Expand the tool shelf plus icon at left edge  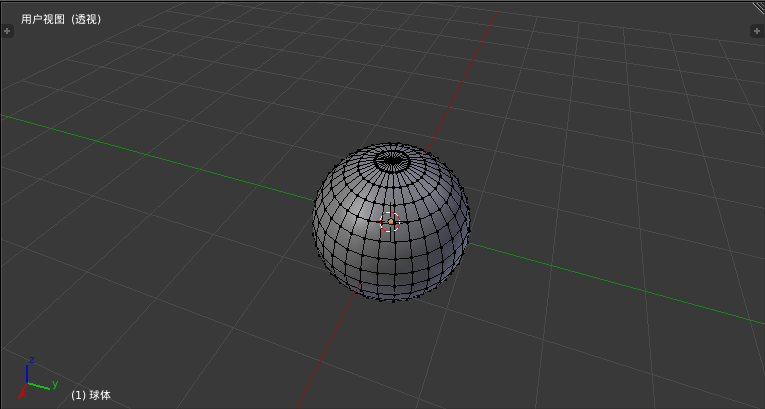7,31
